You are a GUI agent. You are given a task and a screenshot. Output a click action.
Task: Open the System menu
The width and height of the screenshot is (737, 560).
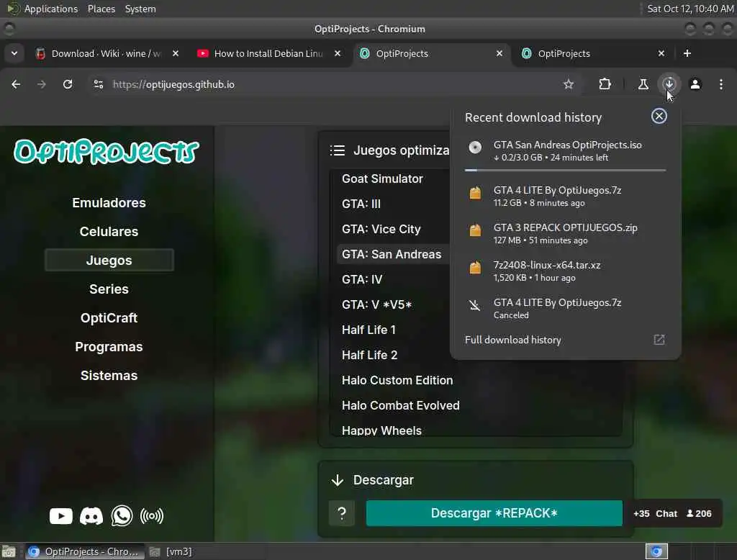coord(140,9)
